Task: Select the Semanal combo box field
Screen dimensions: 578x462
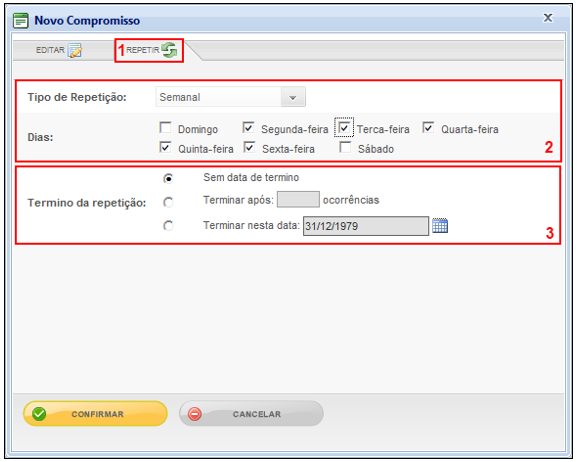Action: click(230, 97)
